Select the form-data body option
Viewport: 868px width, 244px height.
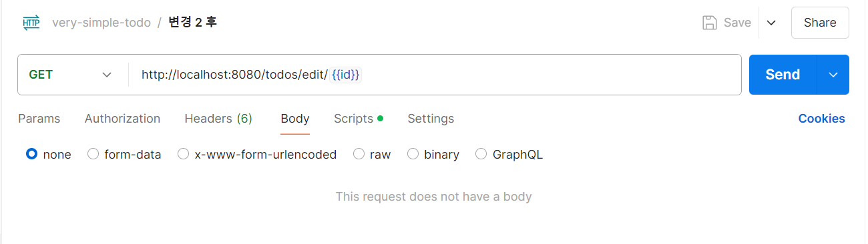(x=124, y=155)
